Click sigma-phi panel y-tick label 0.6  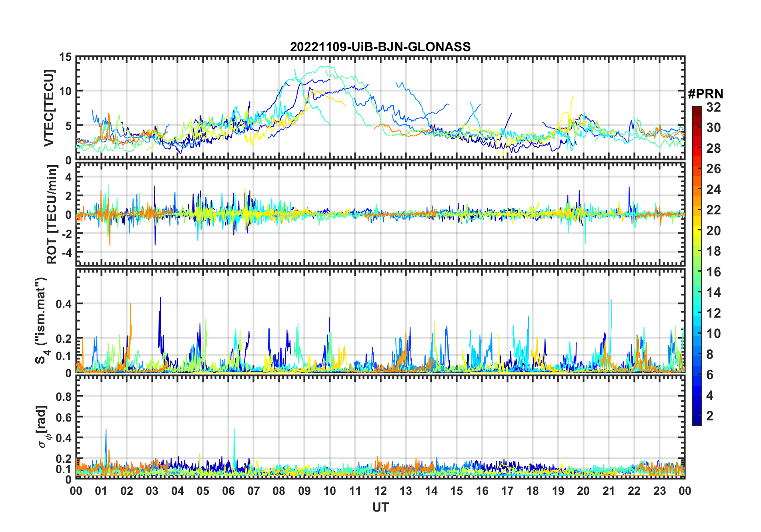[x=64, y=417]
